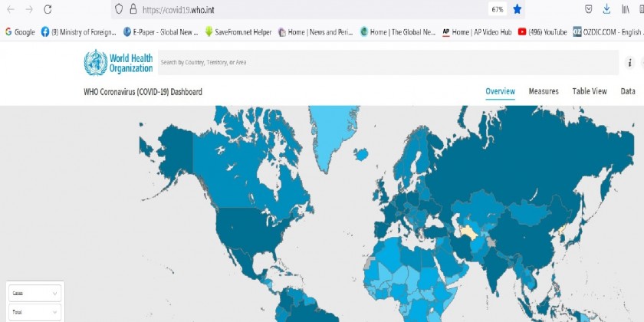Open the Measures tab
644x322 pixels.
(544, 92)
